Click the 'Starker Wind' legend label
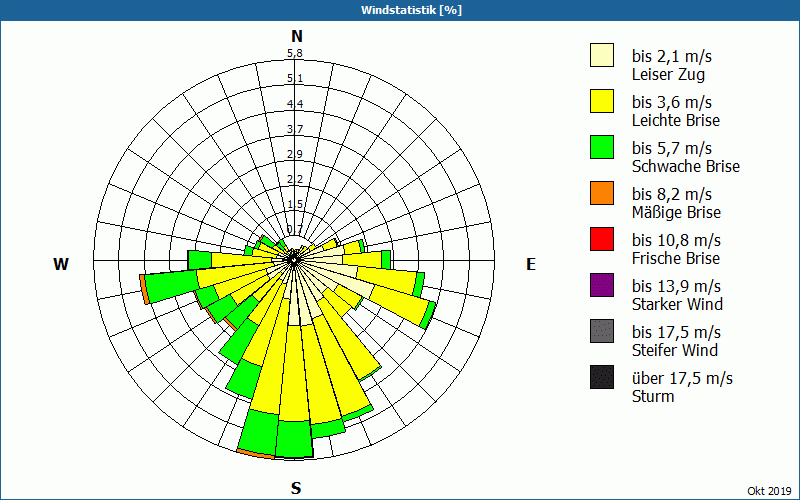This screenshot has height=500, width=800. [678, 304]
